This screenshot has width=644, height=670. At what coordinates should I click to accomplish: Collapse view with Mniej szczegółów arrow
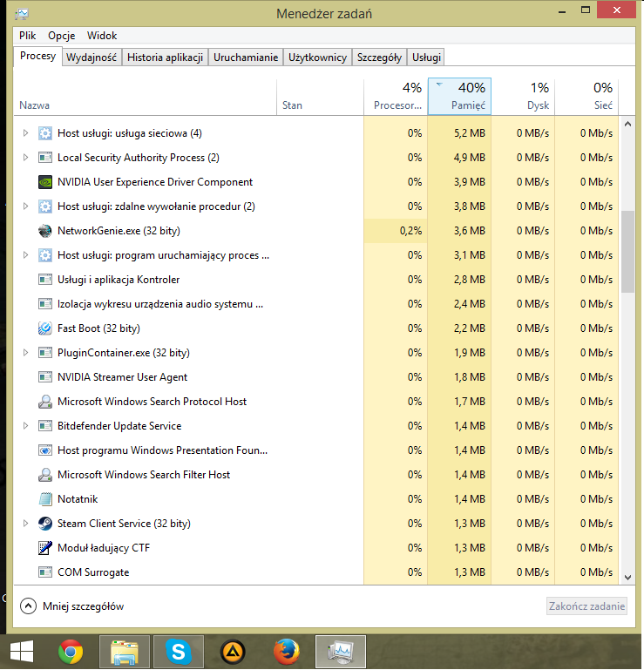[x=28, y=606]
